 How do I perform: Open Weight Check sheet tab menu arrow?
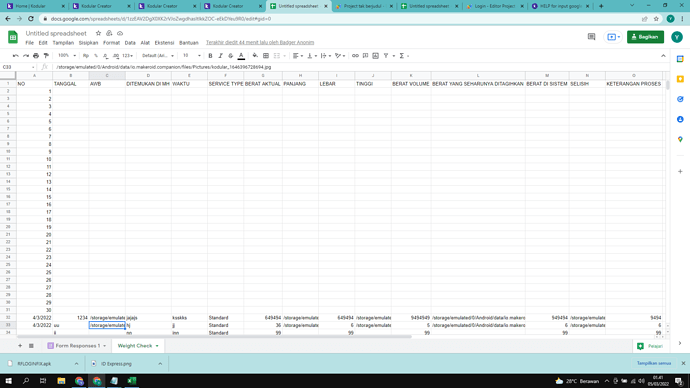pyautogui.click(x=157, y=346)
